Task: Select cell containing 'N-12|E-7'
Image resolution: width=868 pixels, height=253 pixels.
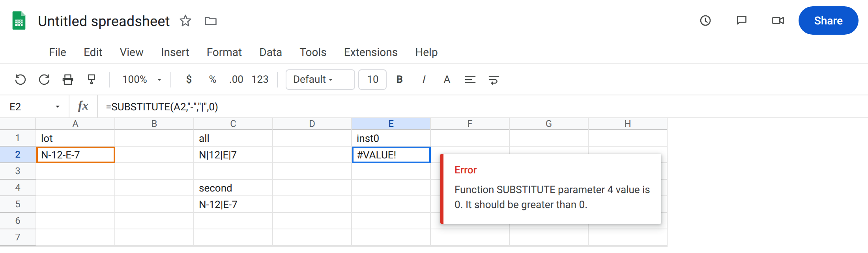Action: [x=233, y=205]
